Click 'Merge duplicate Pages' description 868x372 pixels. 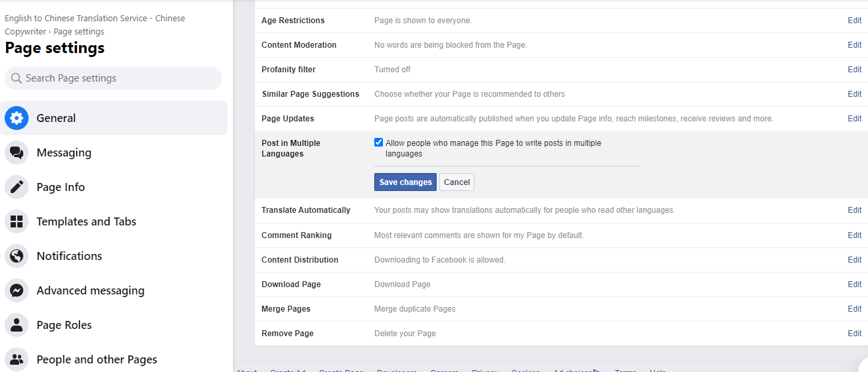click(415, 309)
